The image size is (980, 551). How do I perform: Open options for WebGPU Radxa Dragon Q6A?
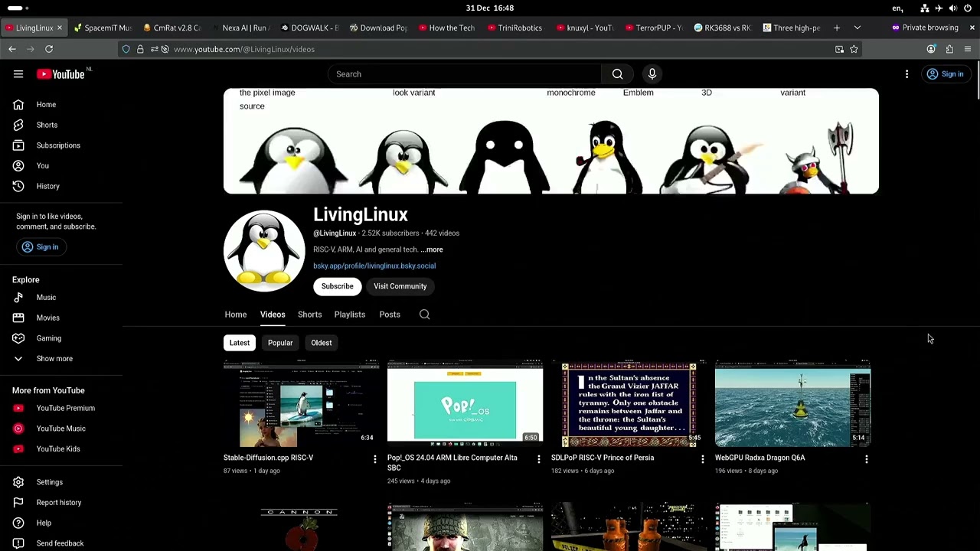pyautogui.click(x=866, y=458)
